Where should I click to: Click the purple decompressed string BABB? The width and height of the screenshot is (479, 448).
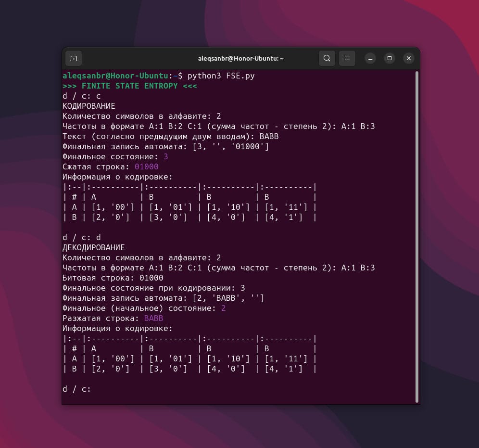click(x=153, y=318)
